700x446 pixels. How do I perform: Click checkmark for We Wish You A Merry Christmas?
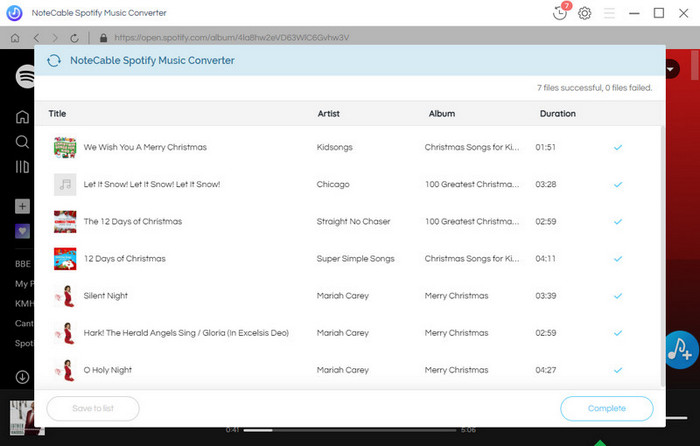[618, 147]
